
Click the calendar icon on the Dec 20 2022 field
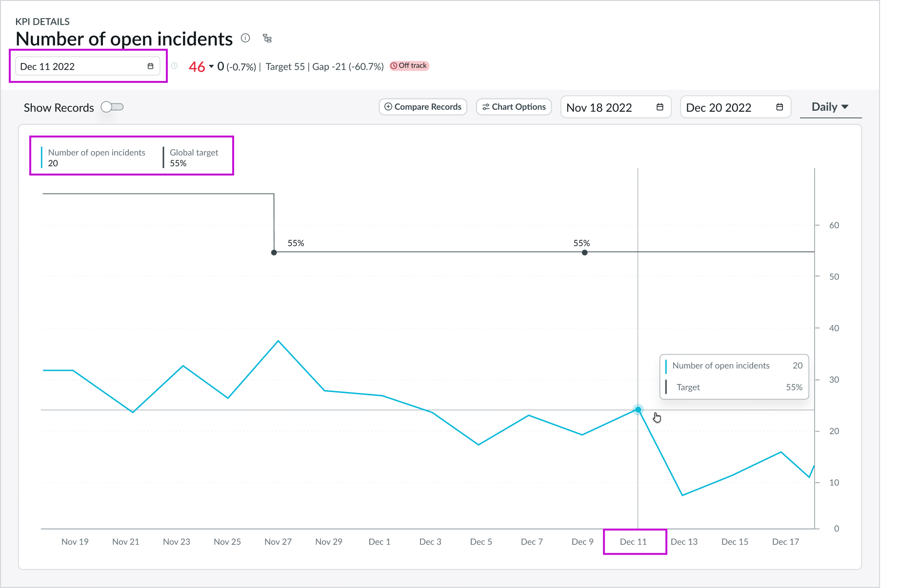tap(779, 107)
